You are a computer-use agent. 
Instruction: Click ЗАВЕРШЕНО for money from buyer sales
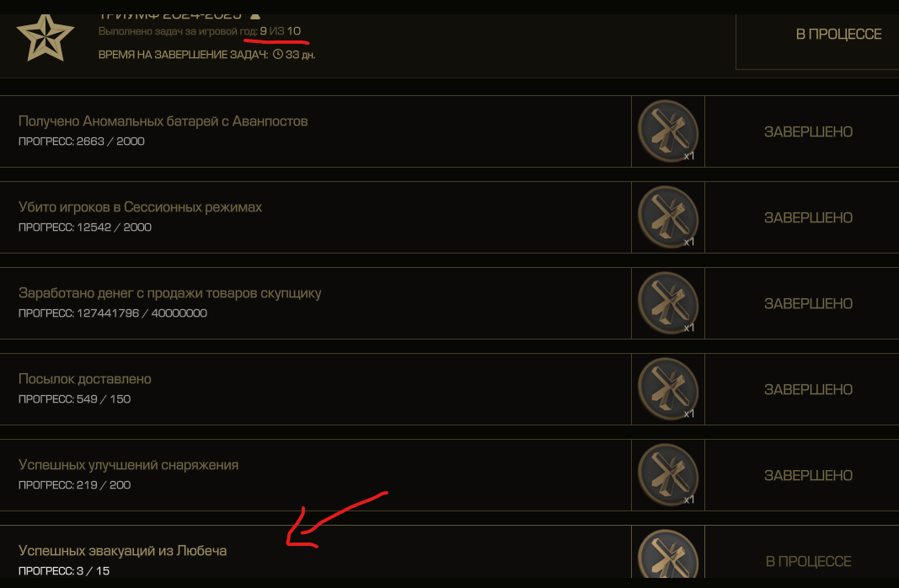pyautogui.click(x=808, y=304)
